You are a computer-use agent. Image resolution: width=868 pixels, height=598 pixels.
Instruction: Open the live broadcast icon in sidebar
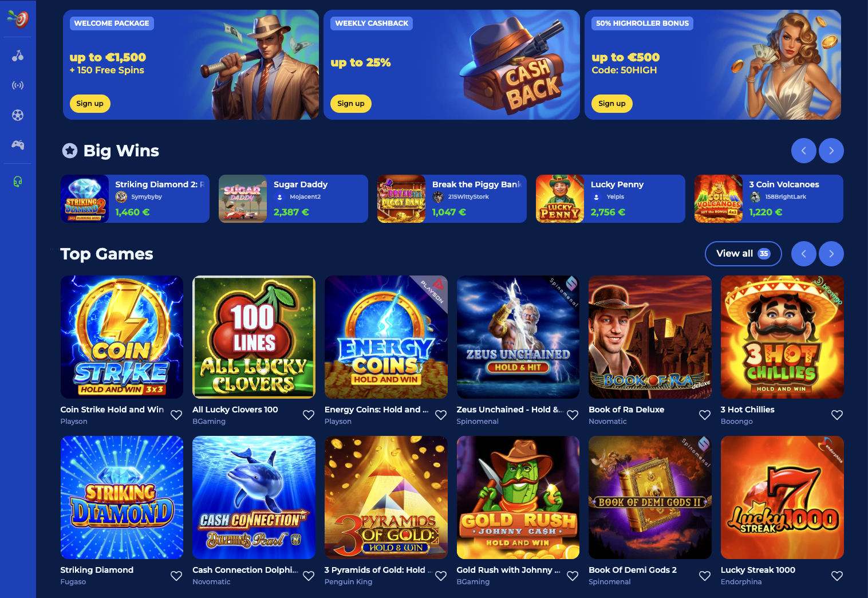tap(18, 85)
